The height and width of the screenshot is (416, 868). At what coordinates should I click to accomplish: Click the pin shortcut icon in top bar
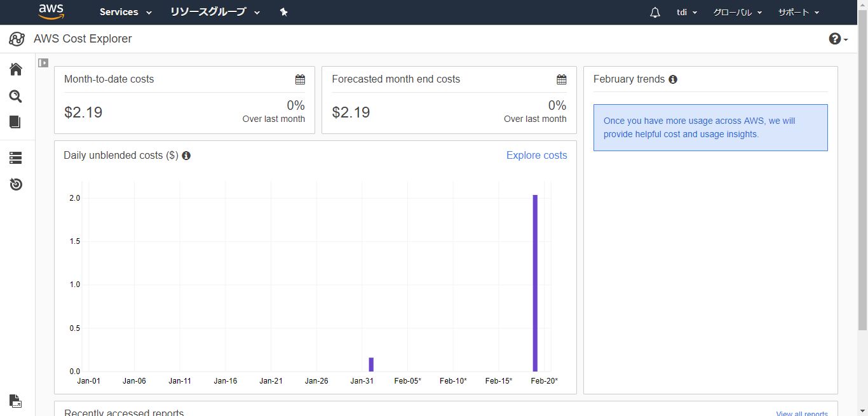coord(284,12)
